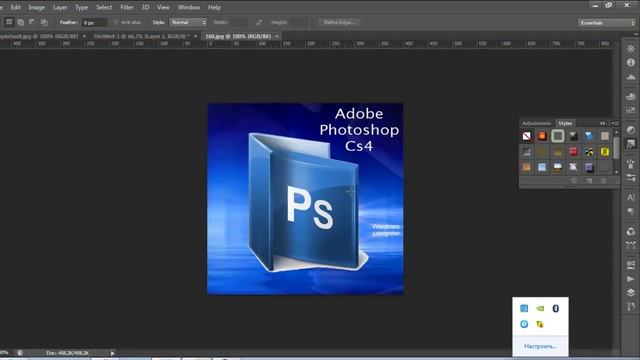Create new style icon in Styles panel
Viewport: 640px width, 360px height.
[589, 180]
